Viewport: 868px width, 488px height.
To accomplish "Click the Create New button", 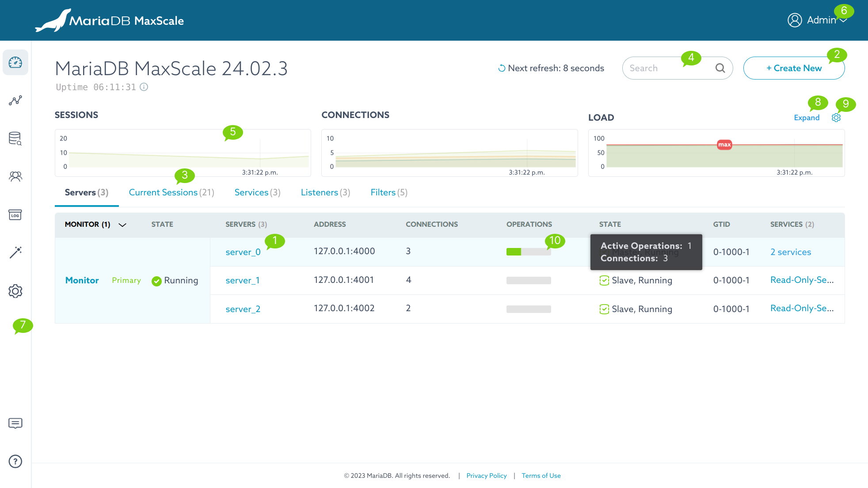I will click(x=794, y=68).
